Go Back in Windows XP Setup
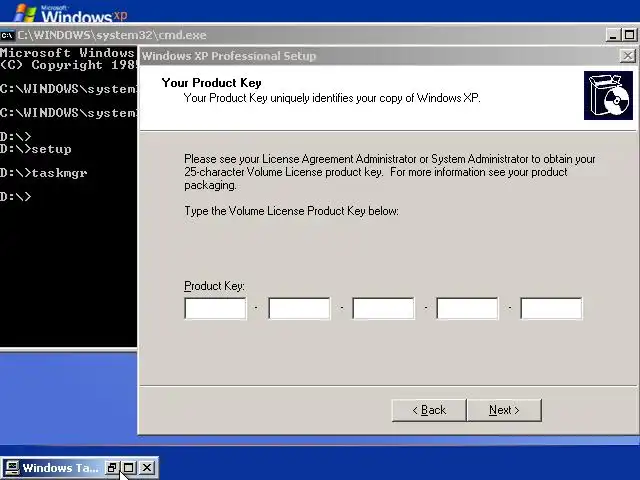 coord(429,410)
